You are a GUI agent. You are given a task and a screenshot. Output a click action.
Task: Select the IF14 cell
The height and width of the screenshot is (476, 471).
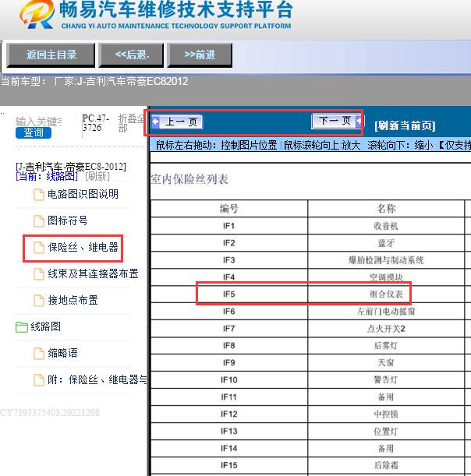click(x=228, y=449)
